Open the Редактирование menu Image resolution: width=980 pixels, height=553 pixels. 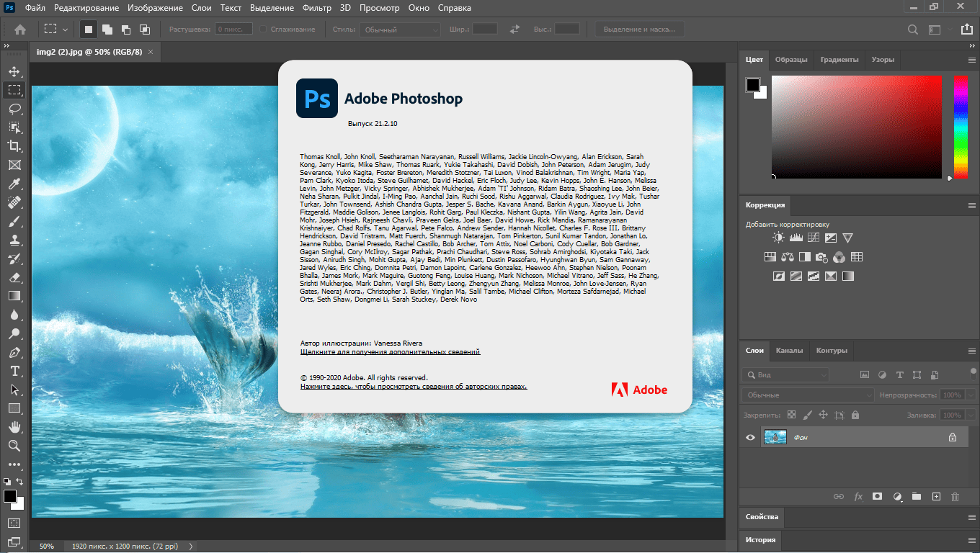[86, 9]
